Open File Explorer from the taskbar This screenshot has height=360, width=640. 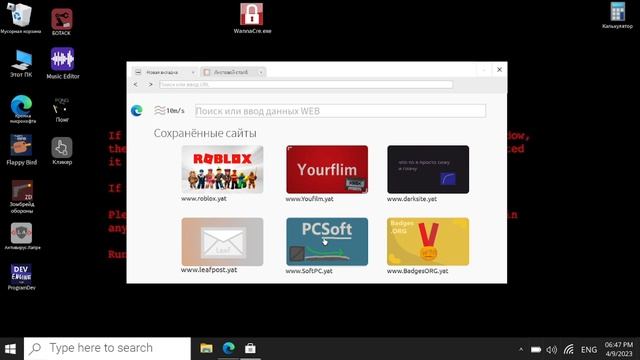[x=207, y=348]
